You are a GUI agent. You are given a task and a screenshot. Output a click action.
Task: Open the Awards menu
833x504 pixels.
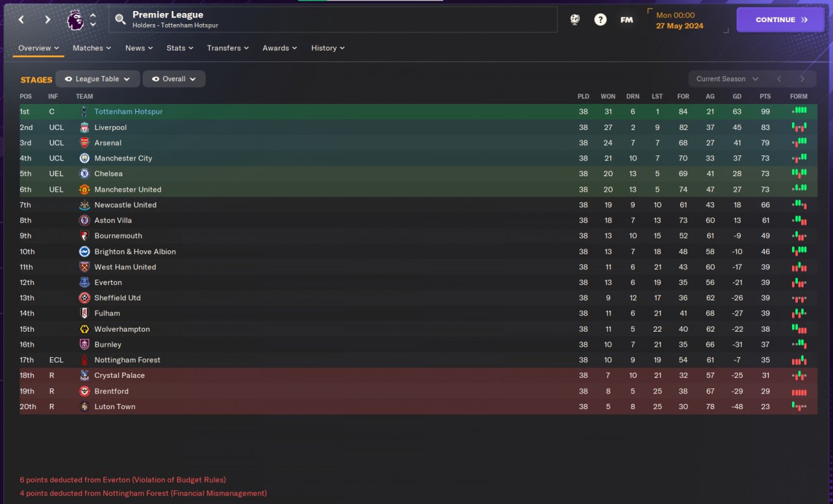[x=280, y=48]
